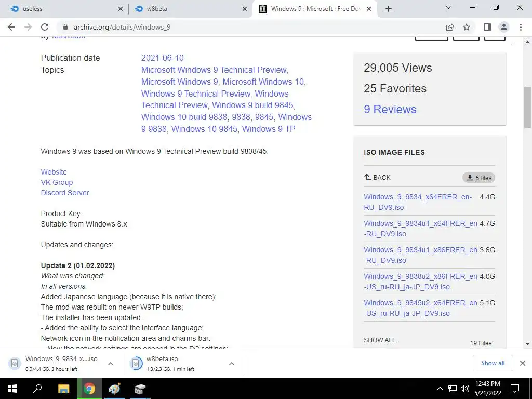Open the '9 Reviews' link

(390, 109)
